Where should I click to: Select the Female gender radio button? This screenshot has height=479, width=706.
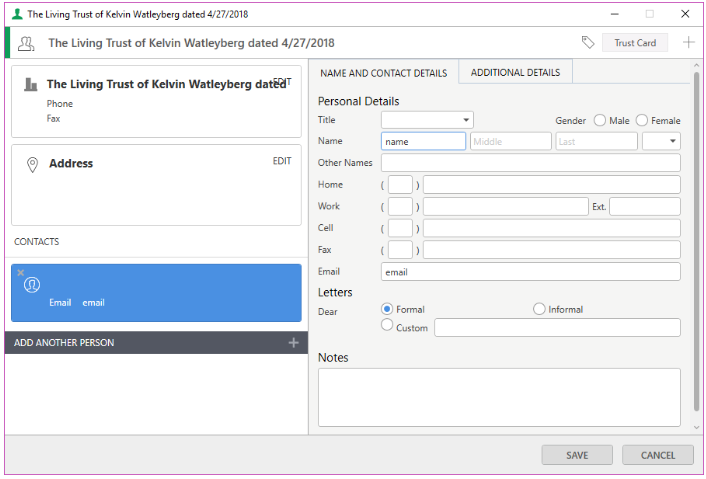(642, 121)
